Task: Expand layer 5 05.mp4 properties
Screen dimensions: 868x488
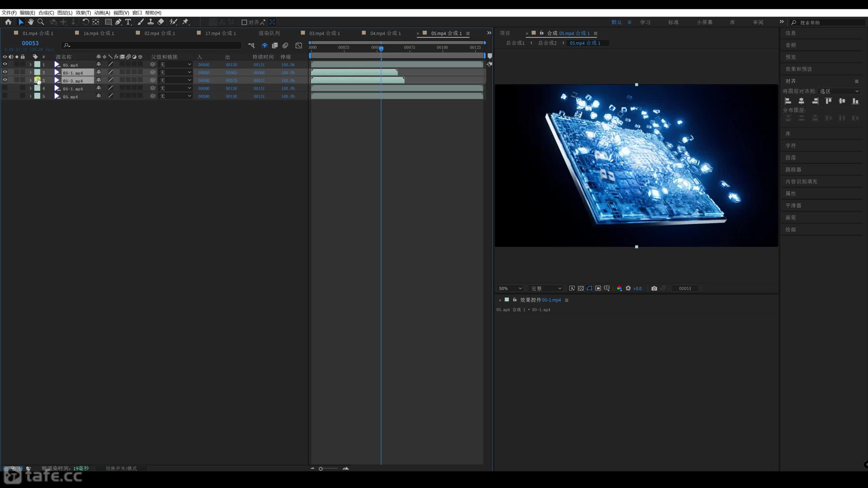Action: click(x=31, y=96)
